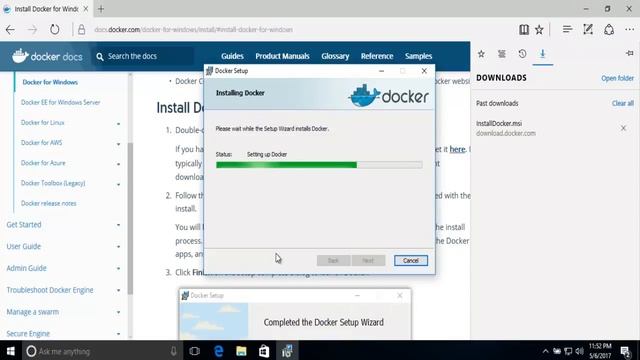Screen dimensions: 640x360
Task: Click the search magnifier icon in docs
Action: tap(100, 56)
